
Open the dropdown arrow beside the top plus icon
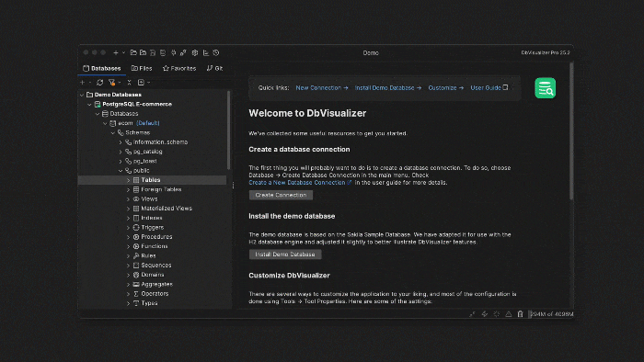tap(123, 53)
